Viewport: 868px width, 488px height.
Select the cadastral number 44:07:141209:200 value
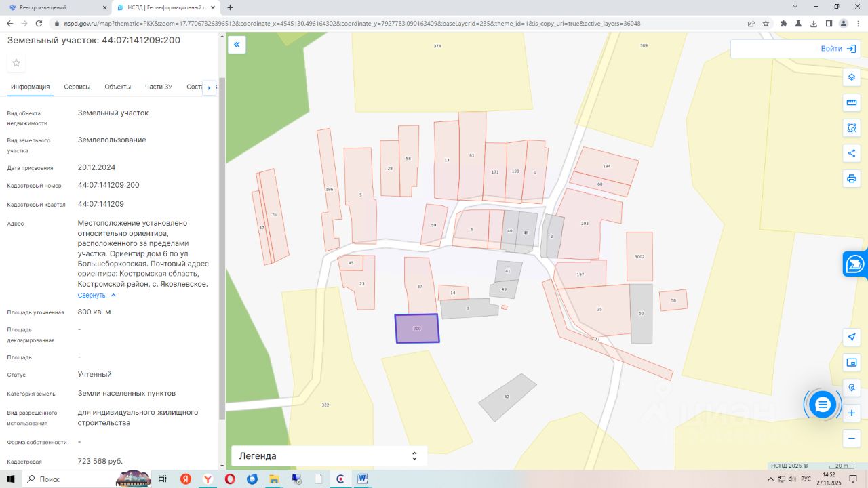click(x=108, y=185)
